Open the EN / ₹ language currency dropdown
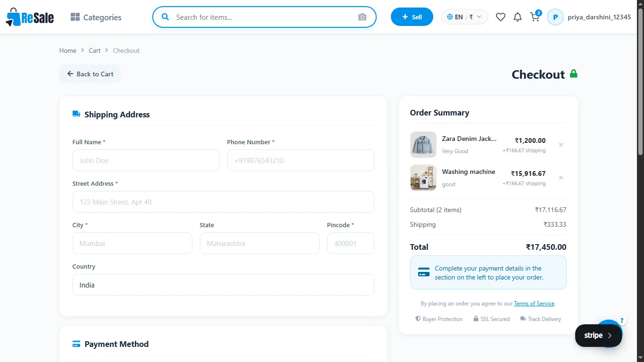The image size is (644, 362). point(464,17)
